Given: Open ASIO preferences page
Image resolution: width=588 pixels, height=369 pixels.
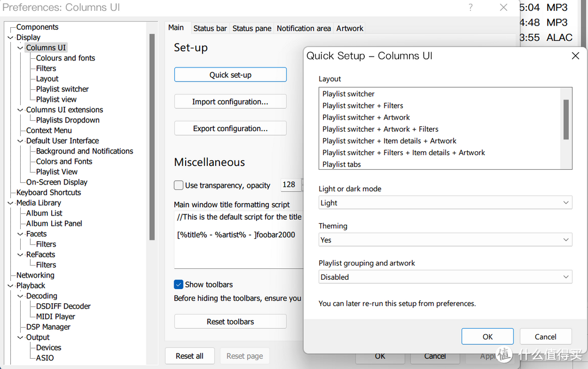Looking at the screenshot, I should tap(45, 358).
